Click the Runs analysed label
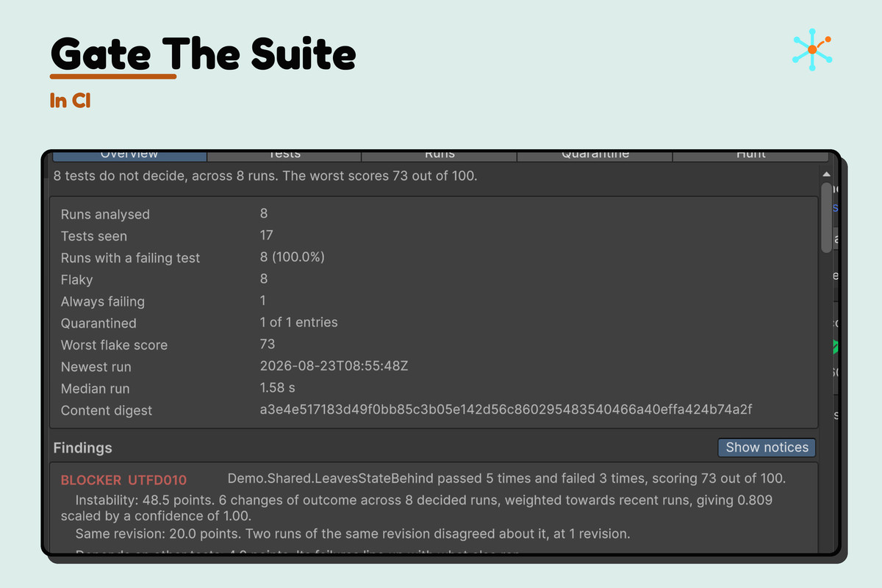Viewport: 882px width, 588px height. coord(105,215)
